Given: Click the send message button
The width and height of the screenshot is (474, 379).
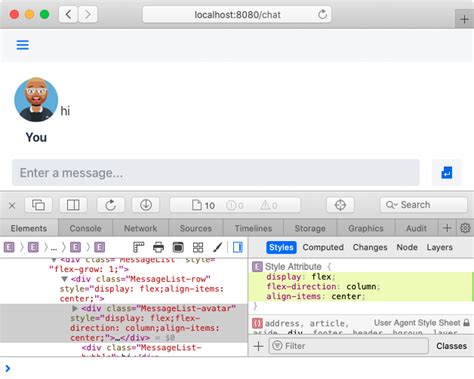Looking at the screenshot, I should pyautogui.click(x=447, y=173).
